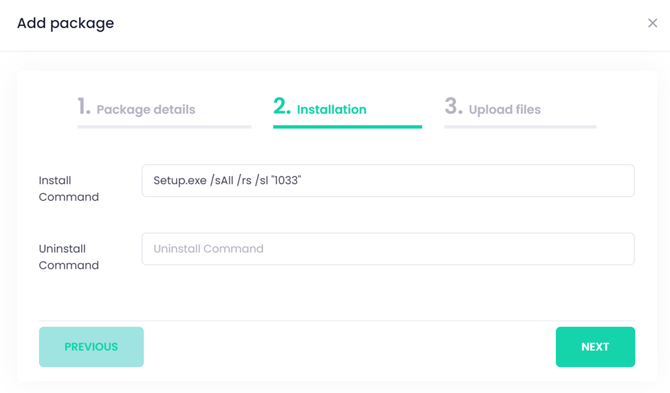Viewport: 670px width, 393px height.
Task: Select the Installation step tab
Action: pyautogui.click(x=332, y=109)
